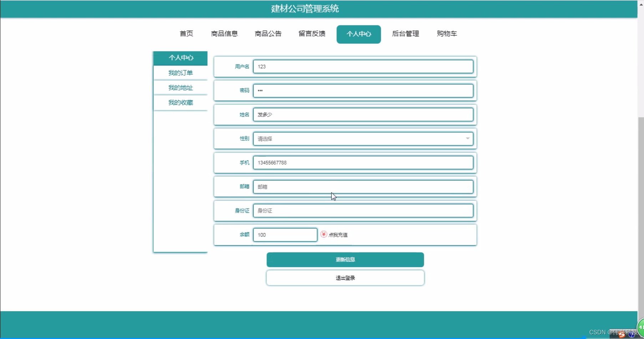
Task: Select 我的订单 in the sidebar
Action: point(180,73)
